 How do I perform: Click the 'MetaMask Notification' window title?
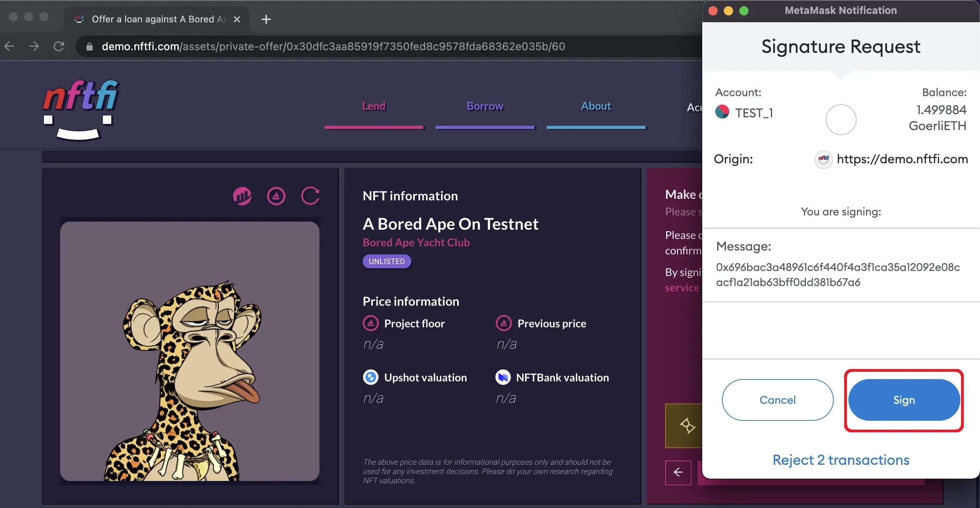(841, 10)
